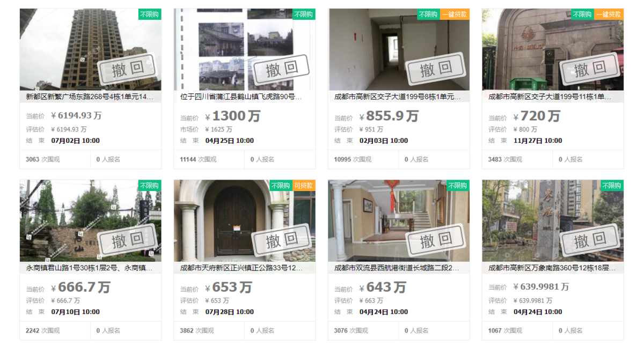
Task: Open the interior staircase photo priced 643万
Action: click(x=399, y=220)
